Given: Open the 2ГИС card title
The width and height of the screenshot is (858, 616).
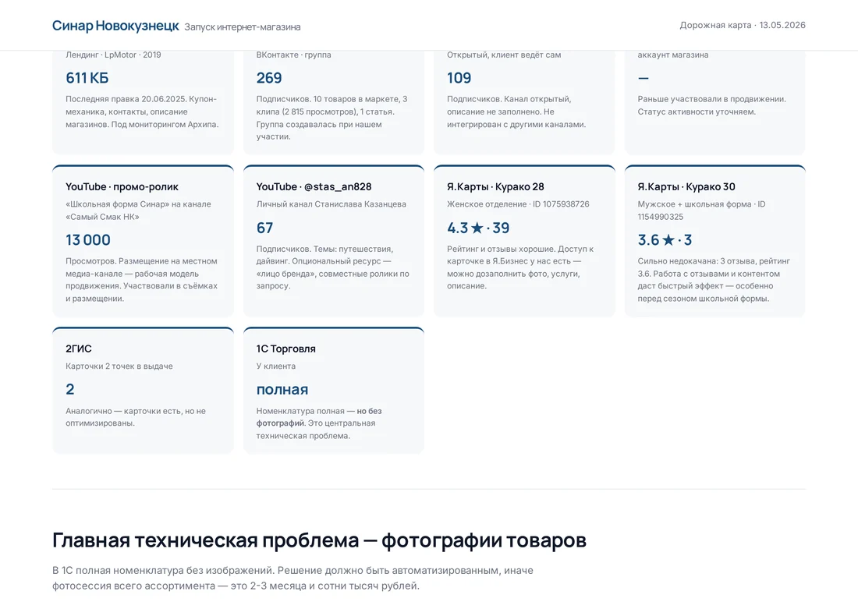Looking at the screenshot, I should pyautogui.click(x=79, y=349).
